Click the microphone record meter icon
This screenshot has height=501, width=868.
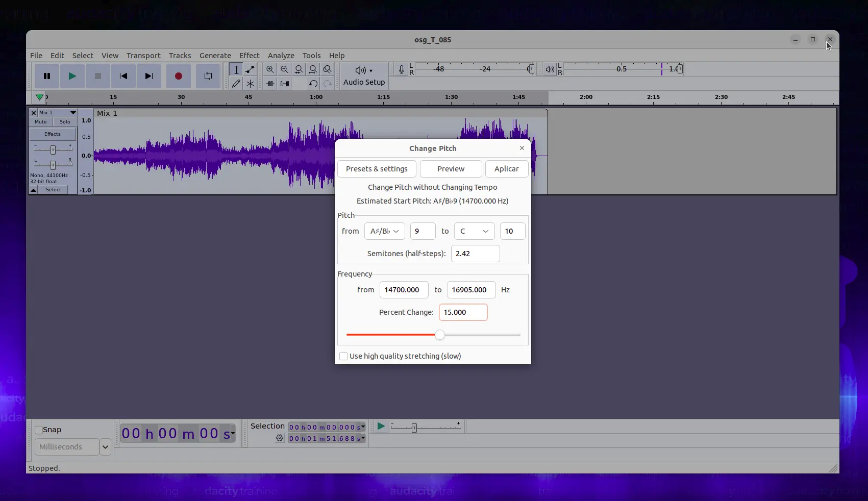click(x=402, y=69)
